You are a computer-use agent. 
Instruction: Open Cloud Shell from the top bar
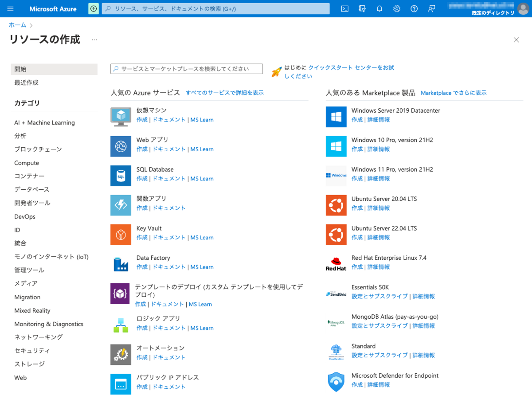click(x=344, y=9)
